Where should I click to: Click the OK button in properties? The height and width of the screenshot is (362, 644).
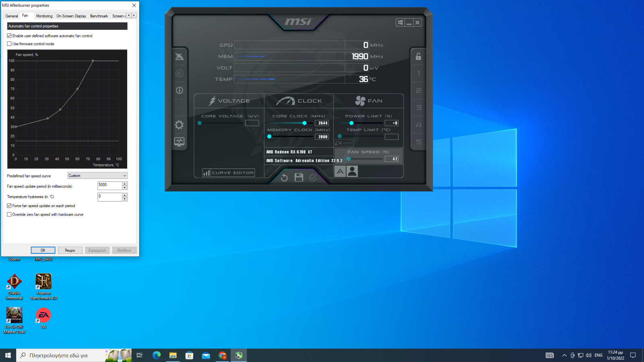[43, 250]
